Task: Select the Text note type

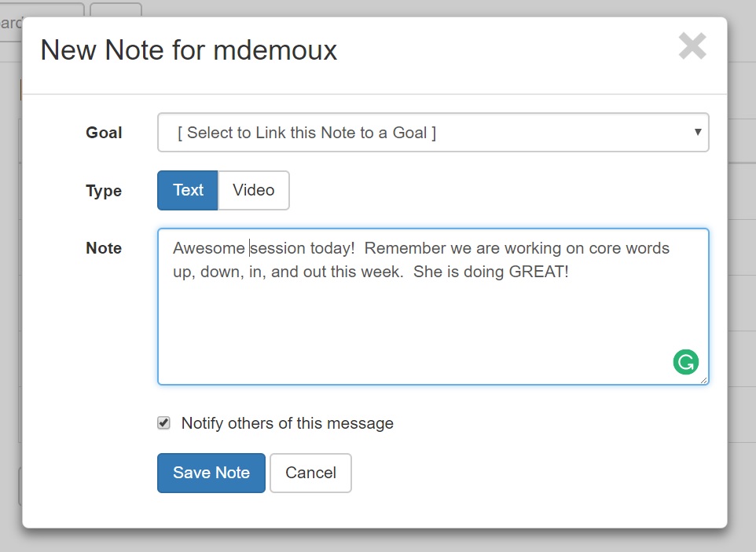Action: [x=188, y=190]
